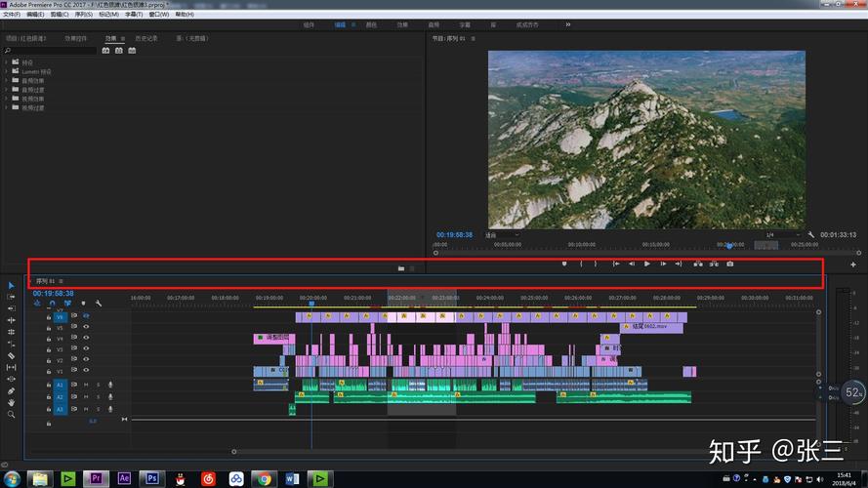Solo audio track A2
868x488 pixels.
[x=99, y=397]
